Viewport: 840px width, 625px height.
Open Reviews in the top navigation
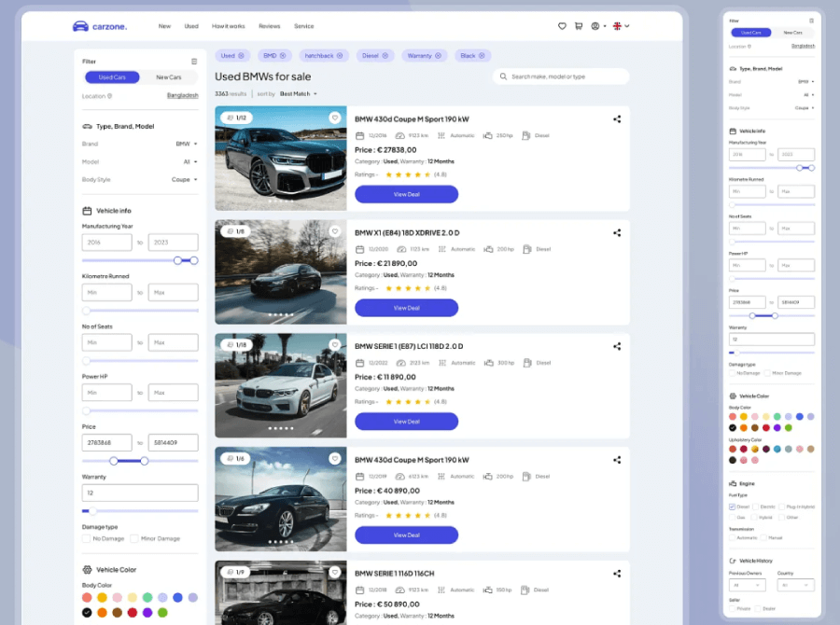pos(270,26)
